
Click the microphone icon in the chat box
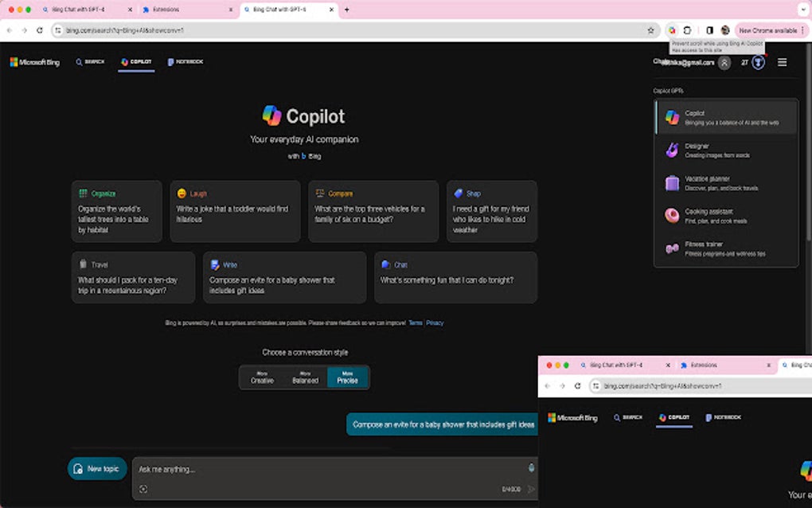530,468
